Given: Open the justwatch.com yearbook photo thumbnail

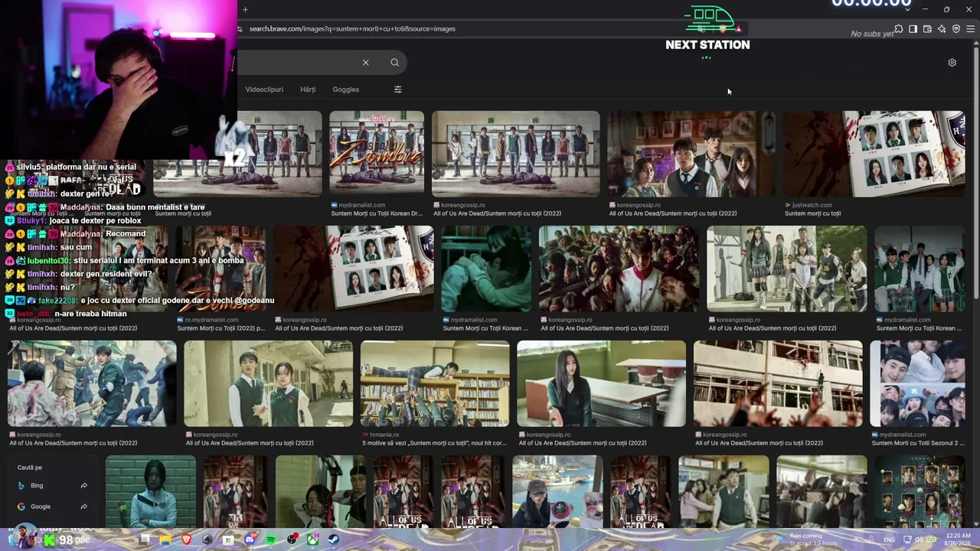Looking at the screenshot, I should [874, 154].
